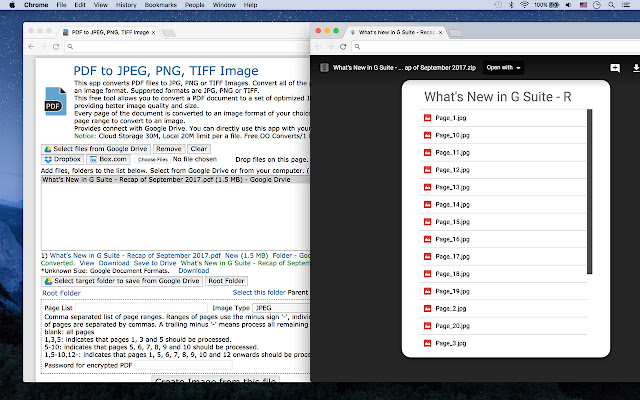Open the Apple menu
The width and height of the screenshot is (640, 400).
point(12,5)
